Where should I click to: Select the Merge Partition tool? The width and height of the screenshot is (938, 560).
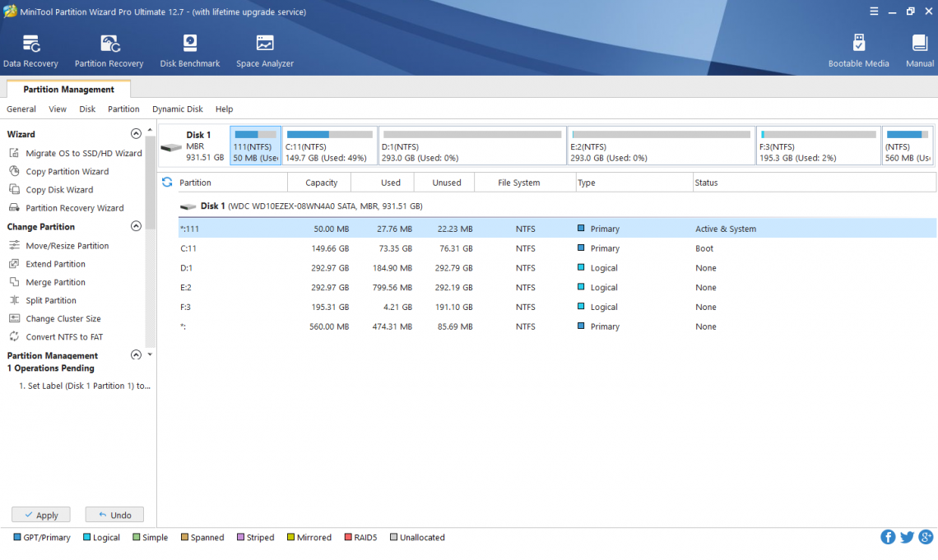(61, 282)
